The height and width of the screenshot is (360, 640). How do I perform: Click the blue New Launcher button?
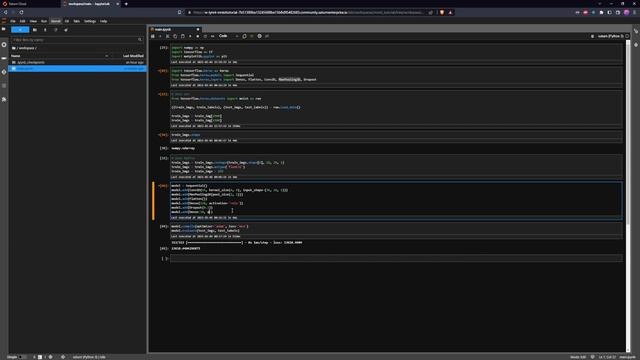pos(20,29)
